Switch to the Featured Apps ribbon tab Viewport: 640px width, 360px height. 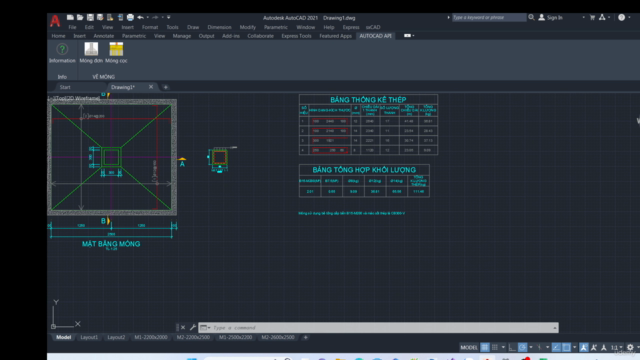[x=335, y=36]
